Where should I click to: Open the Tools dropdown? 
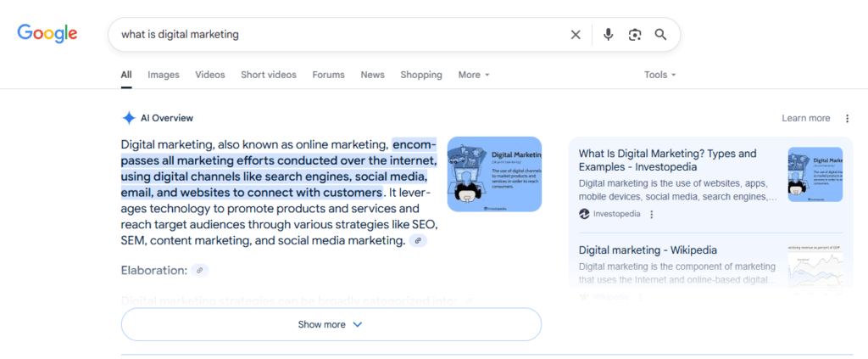click(659, 75)
